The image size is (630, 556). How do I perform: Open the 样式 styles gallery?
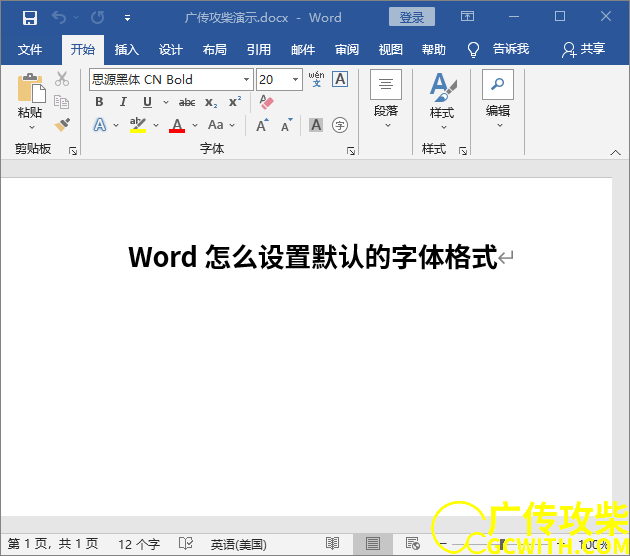[442, 100]
